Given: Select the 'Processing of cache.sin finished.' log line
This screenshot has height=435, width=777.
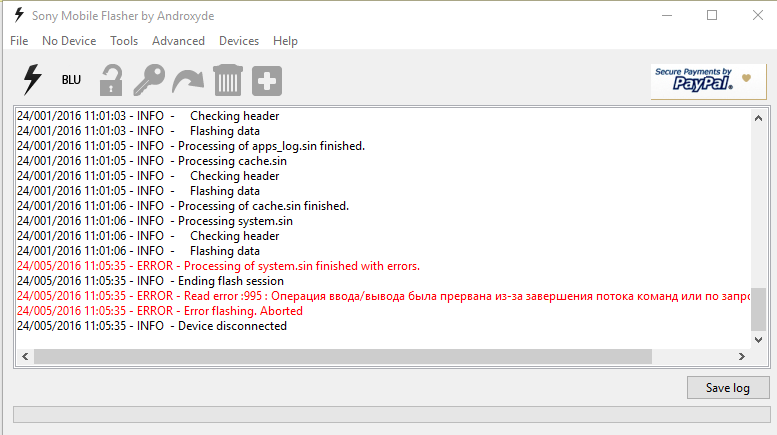Looking at the screenshot, I should click(x=183, y=206).
